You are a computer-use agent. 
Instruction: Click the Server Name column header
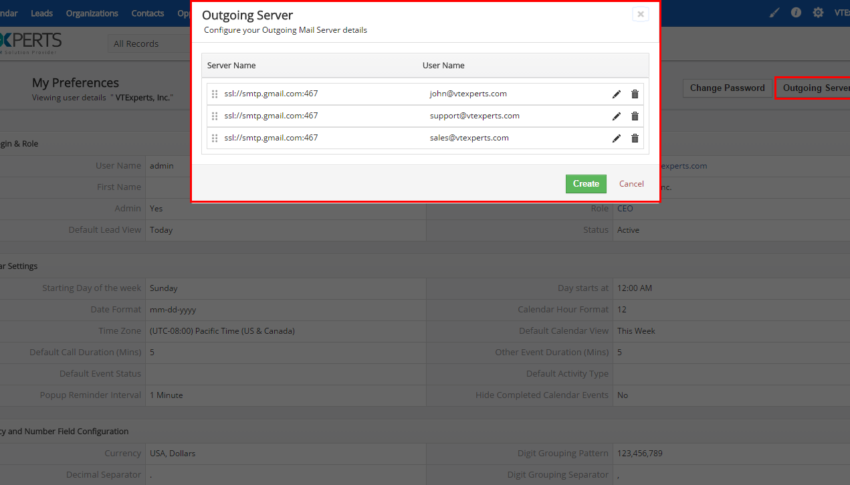(231, 66)
